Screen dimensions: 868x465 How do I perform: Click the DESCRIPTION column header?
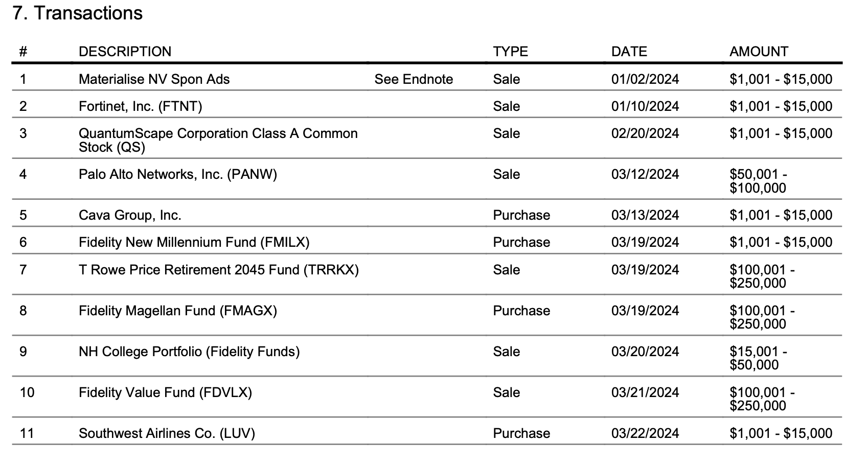[125, 52]
